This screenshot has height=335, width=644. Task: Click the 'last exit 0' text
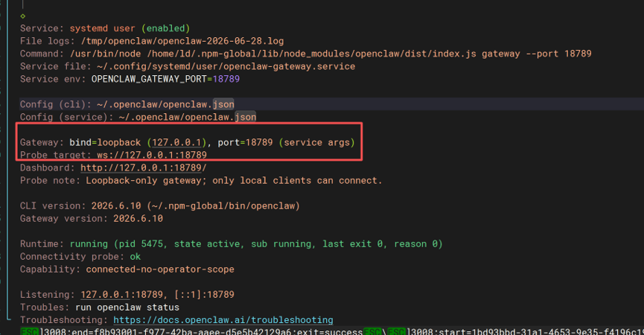(352, 244)
